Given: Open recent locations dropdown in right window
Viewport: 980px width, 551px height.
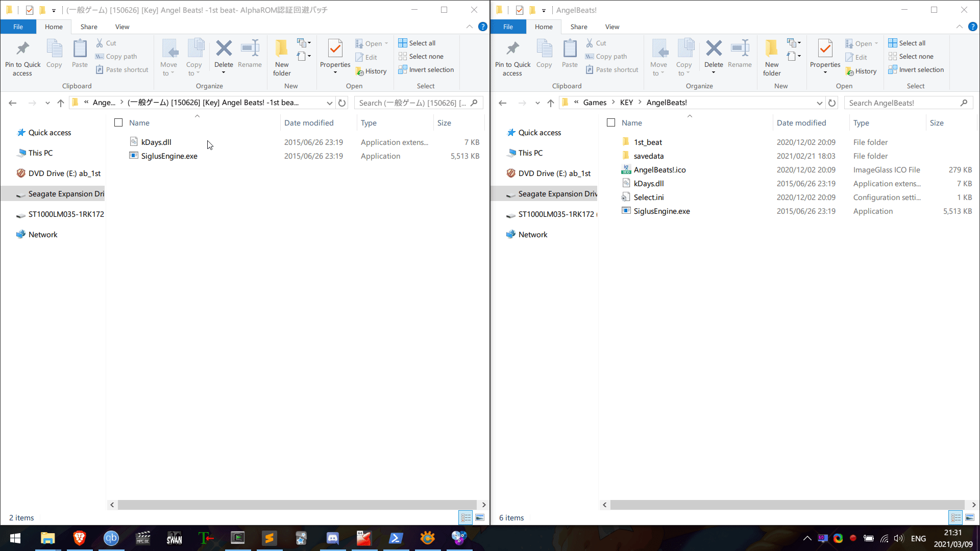Looking at the screenshot, I should [x=537, y=103].
